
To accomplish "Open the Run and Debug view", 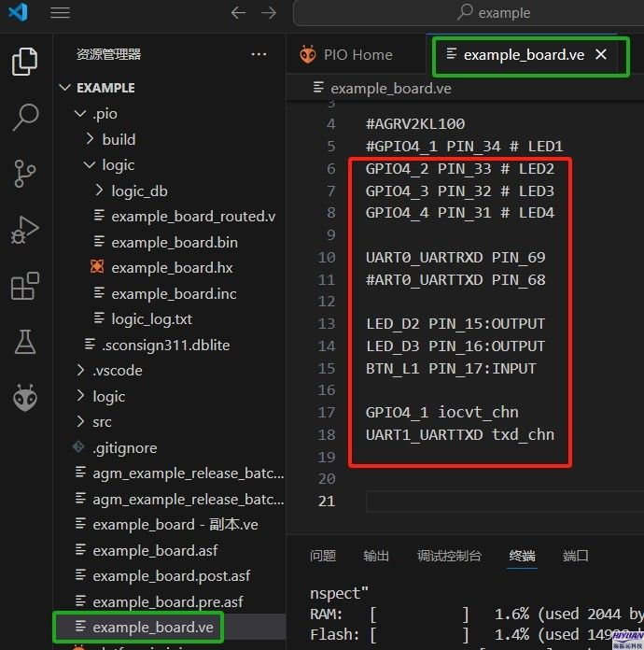I will (x=25, y=230).
